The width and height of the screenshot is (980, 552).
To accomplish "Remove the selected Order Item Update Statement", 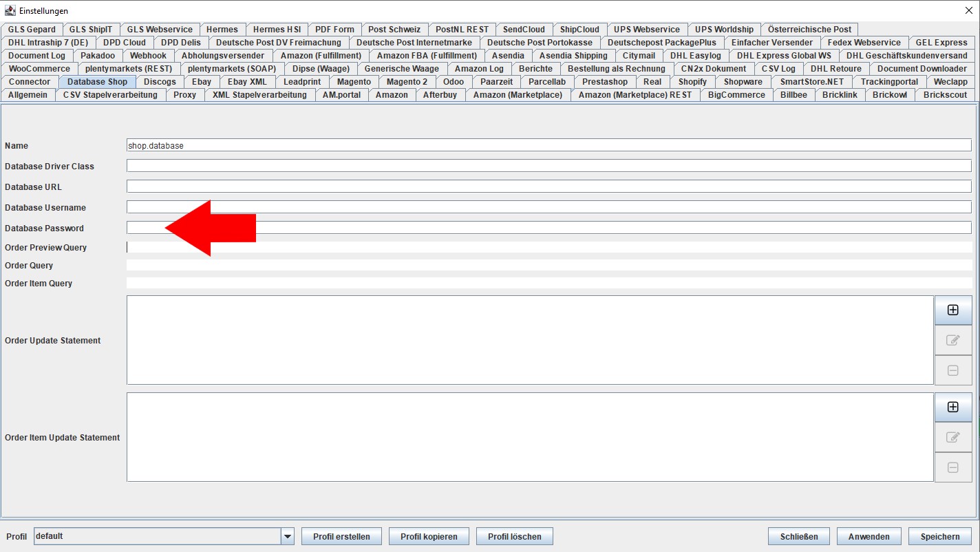I will coord(952,467).
